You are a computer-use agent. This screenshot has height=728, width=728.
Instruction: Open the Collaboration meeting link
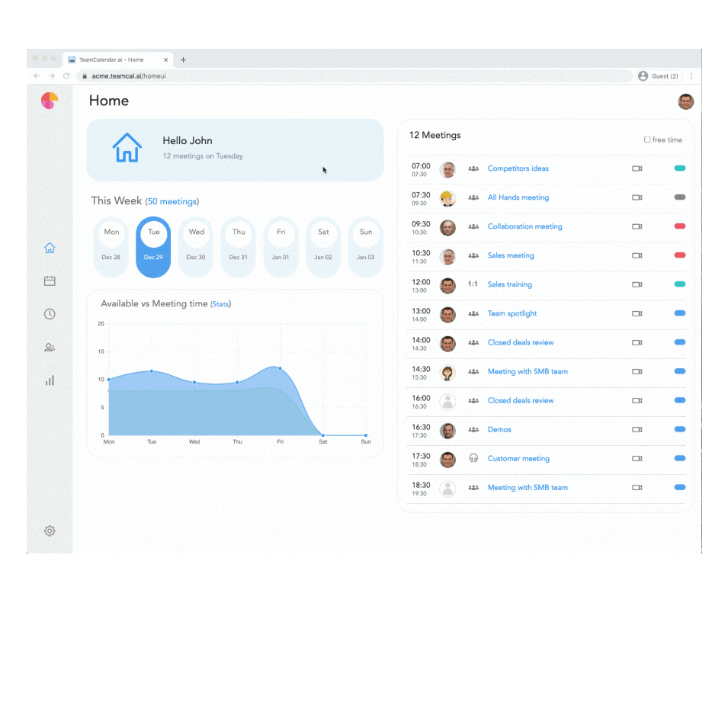tap(524, 226)
